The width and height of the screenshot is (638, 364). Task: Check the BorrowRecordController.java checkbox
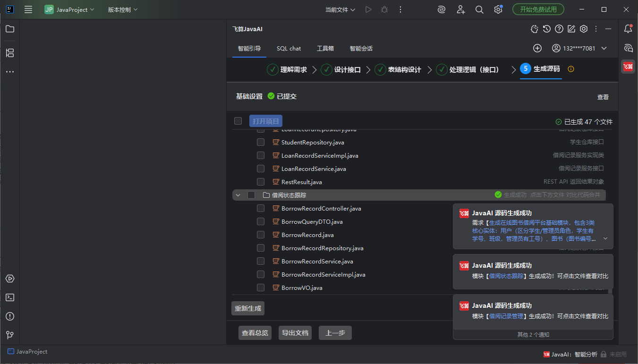(261, 208)
